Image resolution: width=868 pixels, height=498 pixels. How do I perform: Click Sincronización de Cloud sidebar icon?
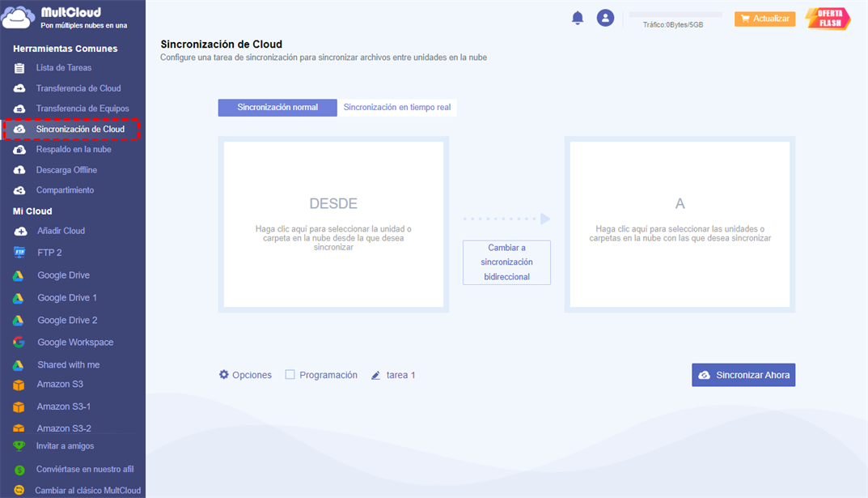19,129
